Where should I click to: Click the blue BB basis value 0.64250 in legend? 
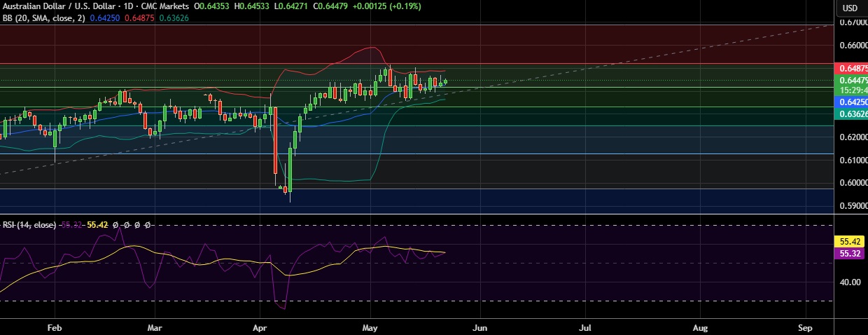tap(104, 18)
